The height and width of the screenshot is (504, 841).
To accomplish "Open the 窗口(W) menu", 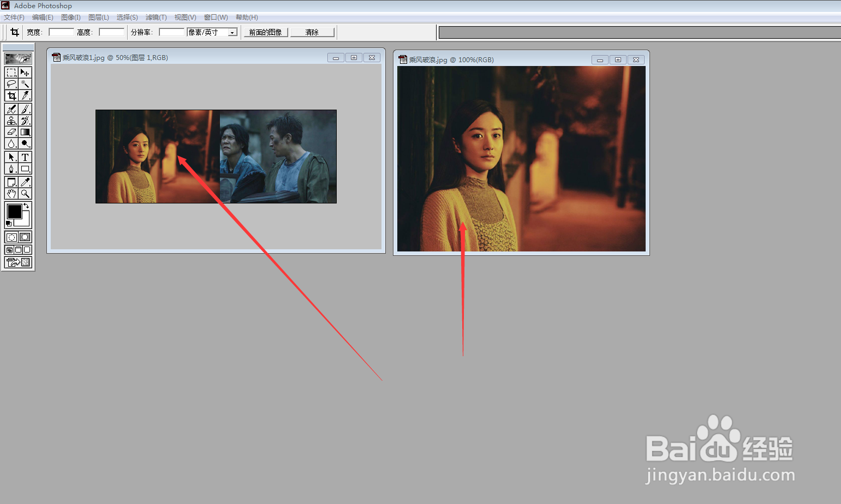I will [216, 17].
